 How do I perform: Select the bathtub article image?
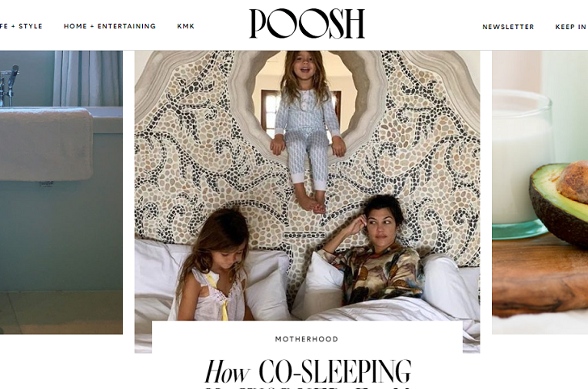(x=61, y=192)
